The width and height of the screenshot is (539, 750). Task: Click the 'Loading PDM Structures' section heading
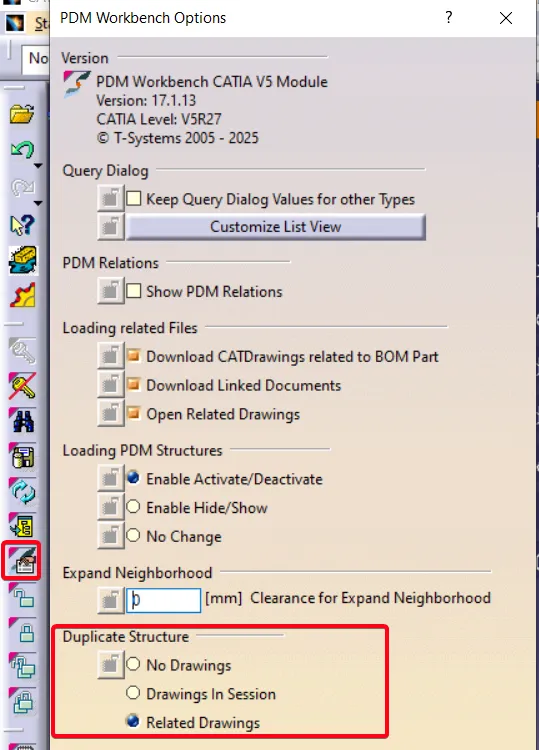pyautogui.click(x=143, y=451)
